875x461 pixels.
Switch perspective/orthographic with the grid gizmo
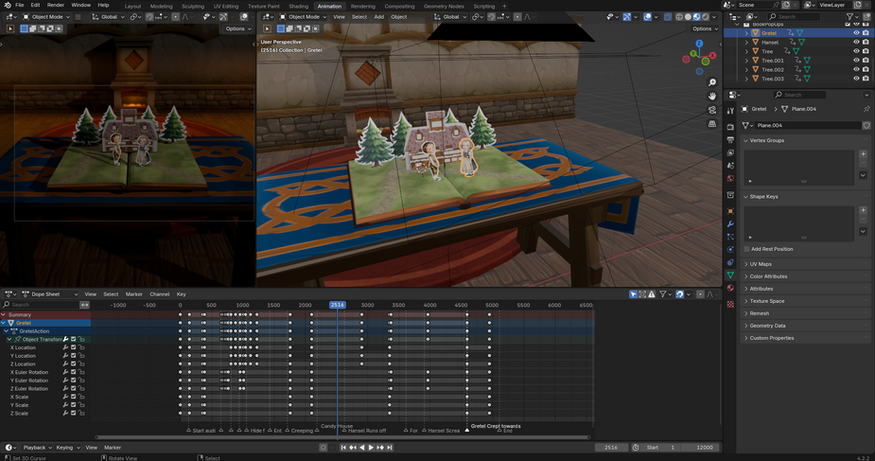[712, 124]
